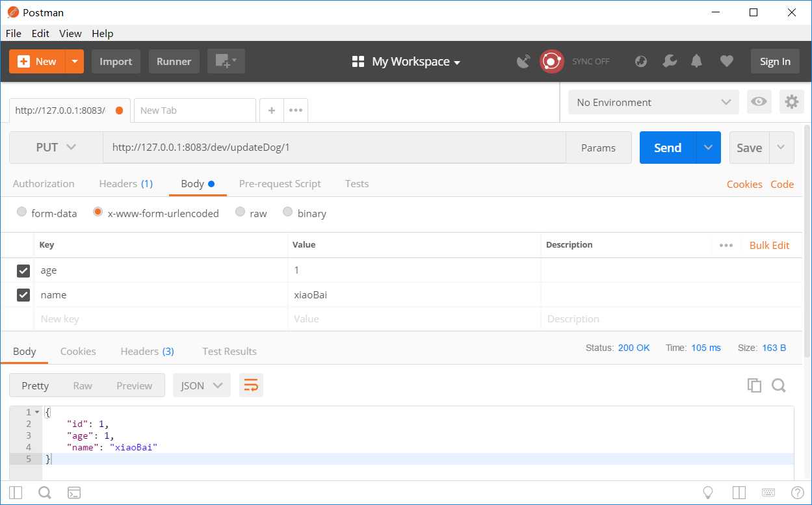Expand the Save button dropdown arrow
812x505 pixels.
click(x=781, y=148)
